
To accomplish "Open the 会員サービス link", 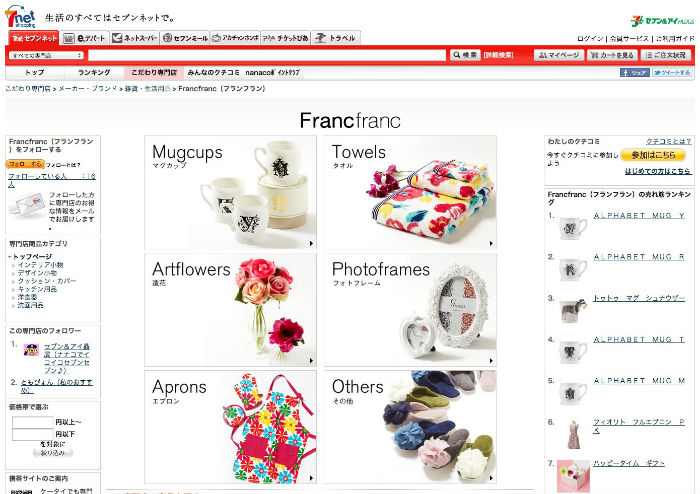I will pos(629,39).
